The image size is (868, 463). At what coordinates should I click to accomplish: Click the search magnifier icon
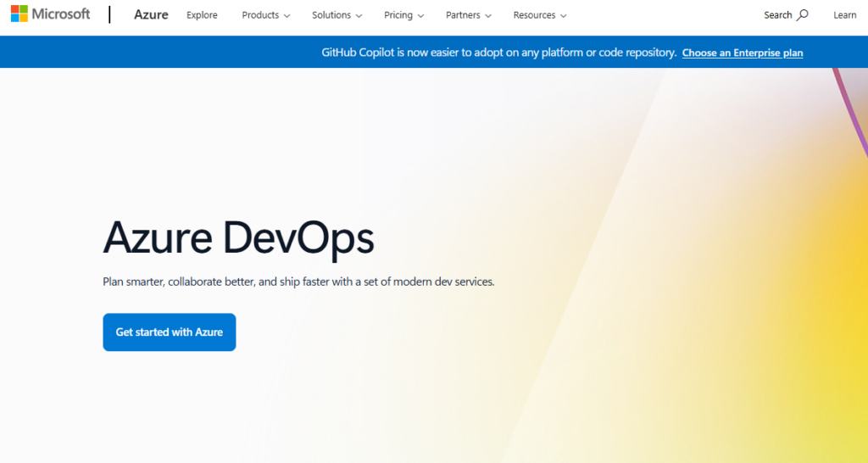coord(802,15)
